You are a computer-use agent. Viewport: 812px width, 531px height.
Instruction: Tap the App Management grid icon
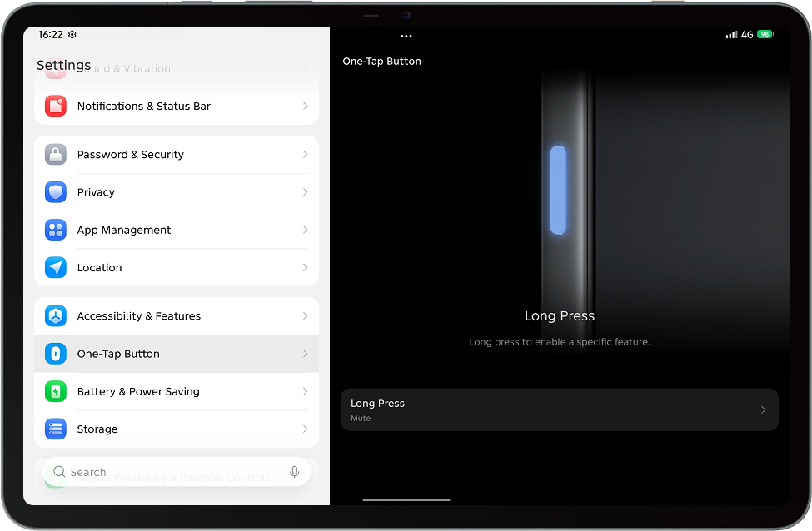(x=56, y=230)
